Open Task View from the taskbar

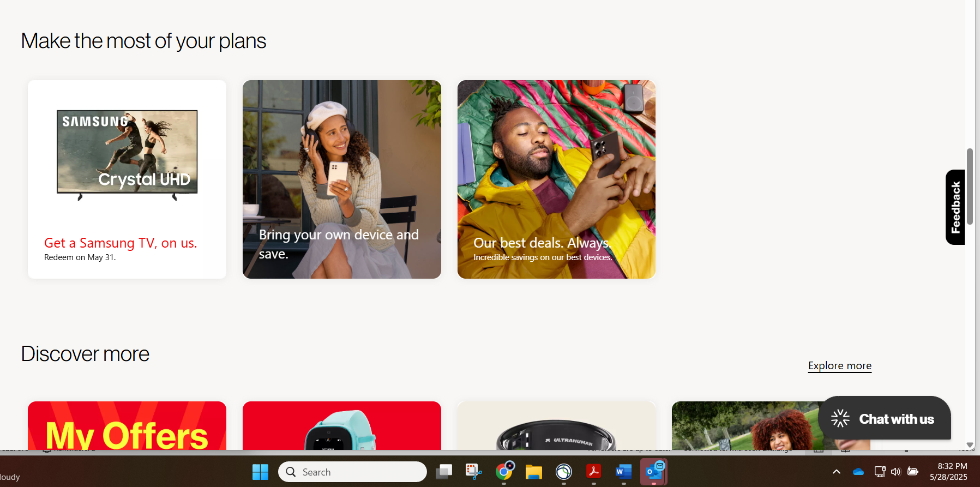click(444, 472)
